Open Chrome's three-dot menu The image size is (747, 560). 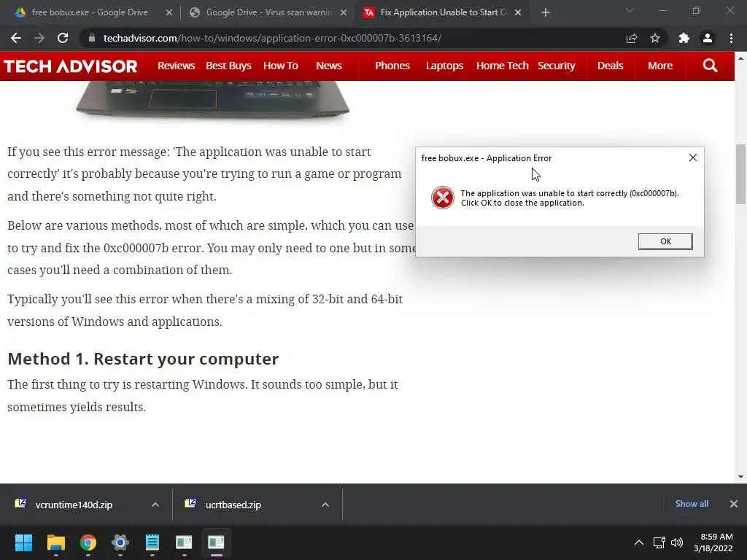[x=731, y=38]
